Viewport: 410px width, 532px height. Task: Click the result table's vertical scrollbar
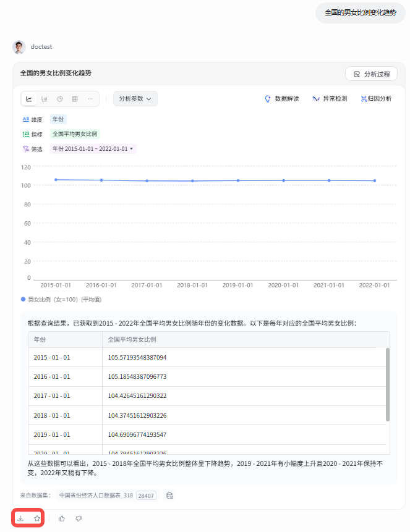pyautogui.click(x=388, y=383)
